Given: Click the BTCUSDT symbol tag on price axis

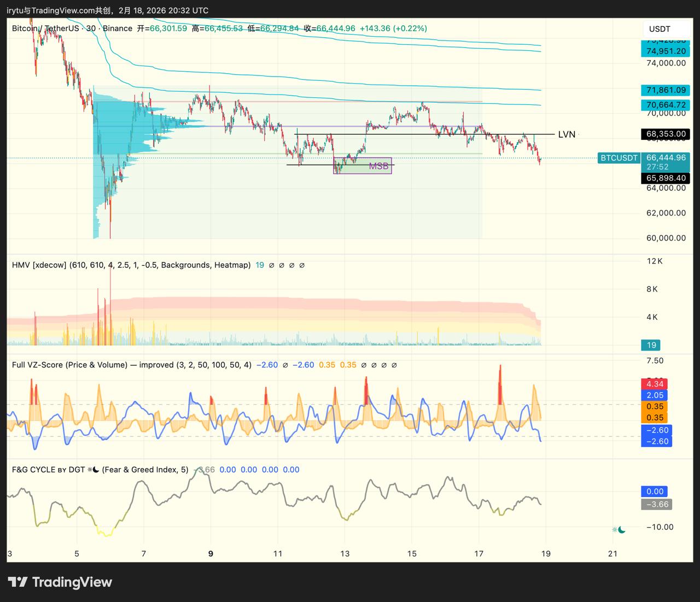Looking at the screenshot, I should coord(619,158).
